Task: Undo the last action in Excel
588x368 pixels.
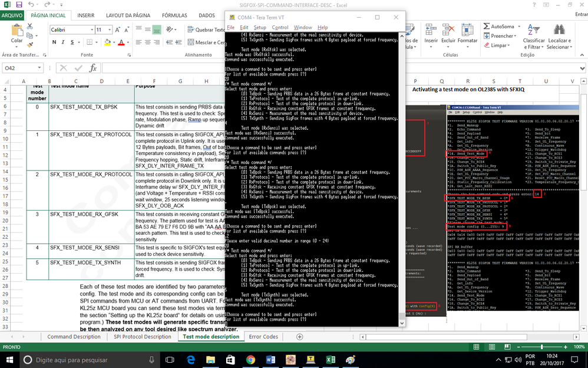Action: [x=31, y=5]
